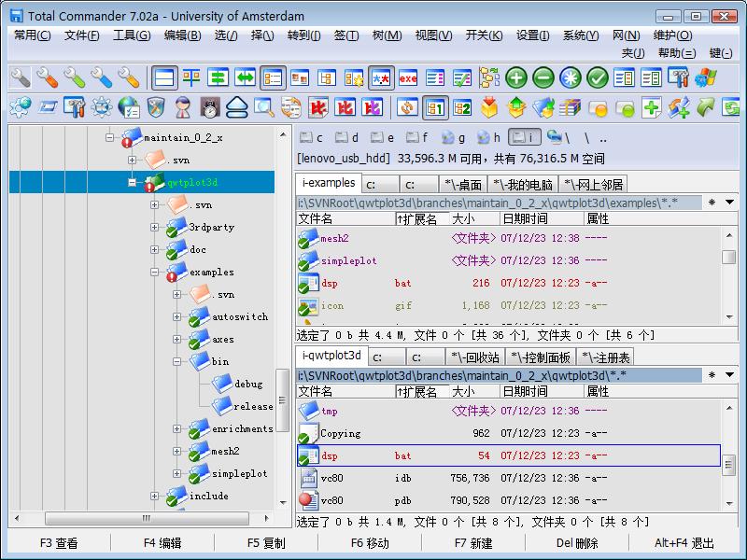Click the F7 新建 button
The height and width of the screenshot is (560, 747).
(473, 543)
